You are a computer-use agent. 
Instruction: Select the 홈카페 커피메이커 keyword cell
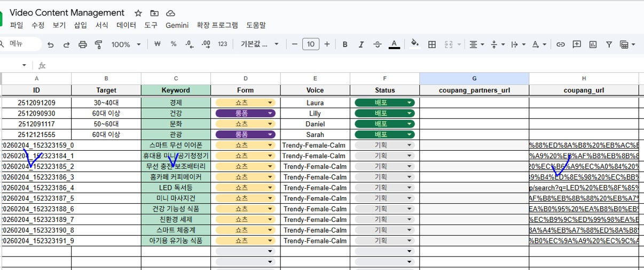pos(176,177)
